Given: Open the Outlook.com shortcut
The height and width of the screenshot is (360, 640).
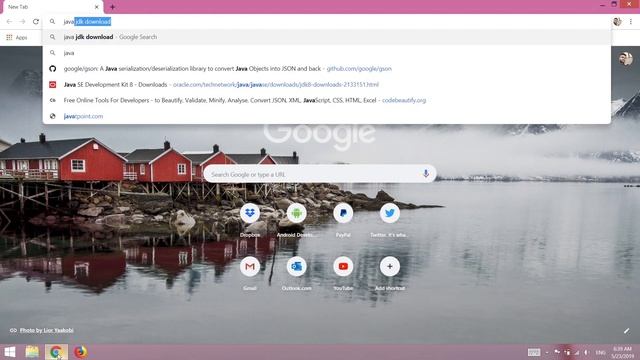Looking at the screenshot, I should pos(296,273).
